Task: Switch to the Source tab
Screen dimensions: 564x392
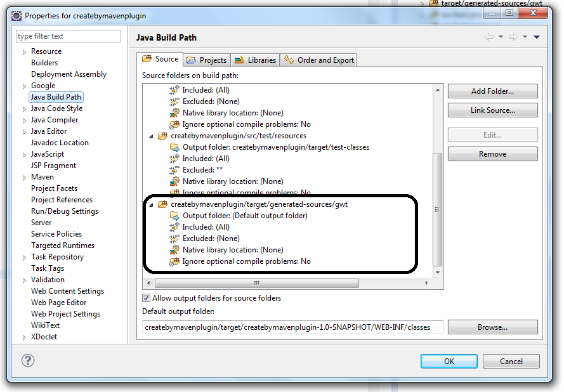Action: (161, 59)
